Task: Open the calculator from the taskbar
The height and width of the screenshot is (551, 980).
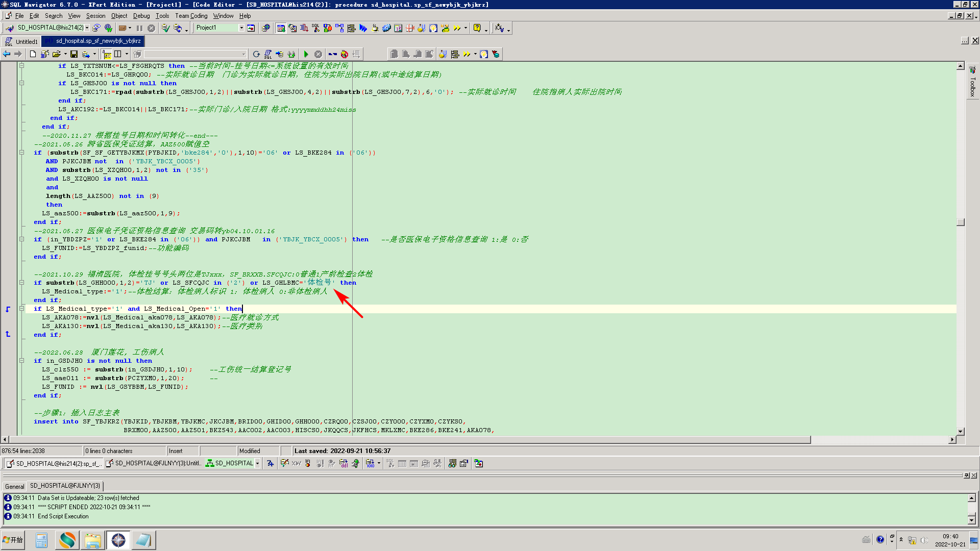Action: tap(41, 540)
